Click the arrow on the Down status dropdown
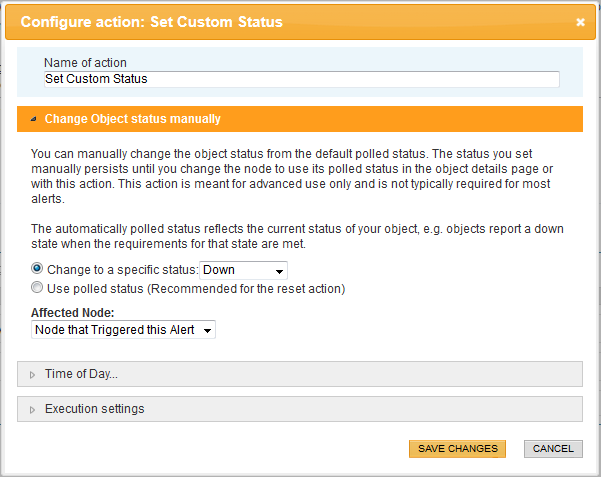This screenshot has height=478, width=601. click(280, 271)
